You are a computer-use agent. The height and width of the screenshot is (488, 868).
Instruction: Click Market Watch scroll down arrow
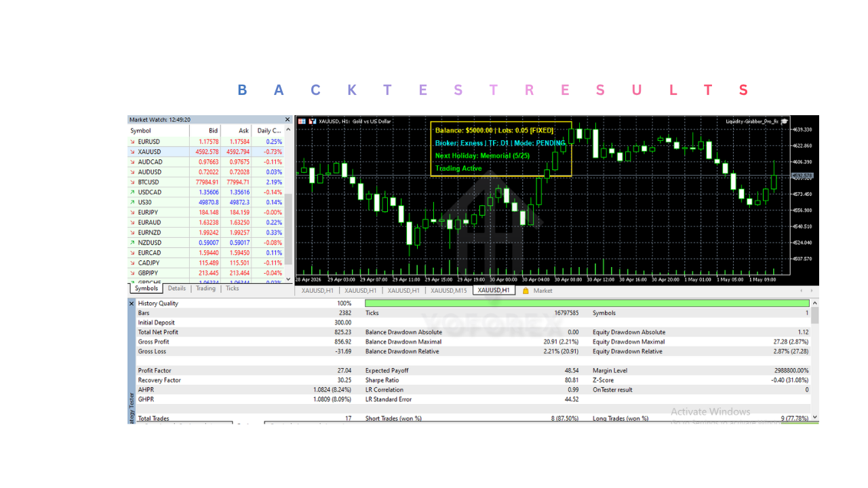coord(288,279)
